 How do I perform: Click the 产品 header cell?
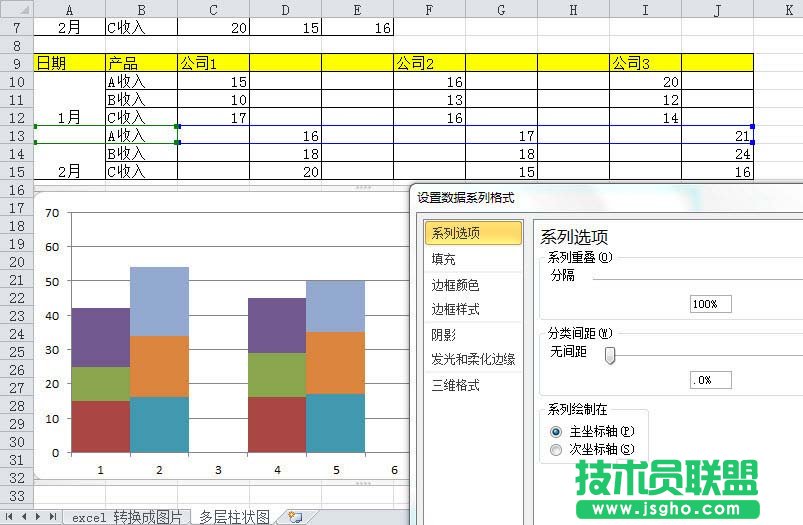tap(141, 63)
